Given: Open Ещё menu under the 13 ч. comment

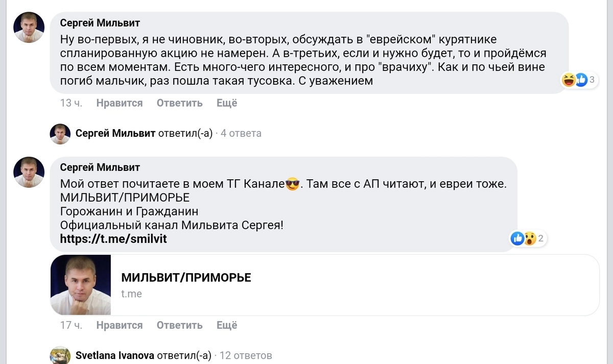Looking at the screenshot, I should pos(227,103).
